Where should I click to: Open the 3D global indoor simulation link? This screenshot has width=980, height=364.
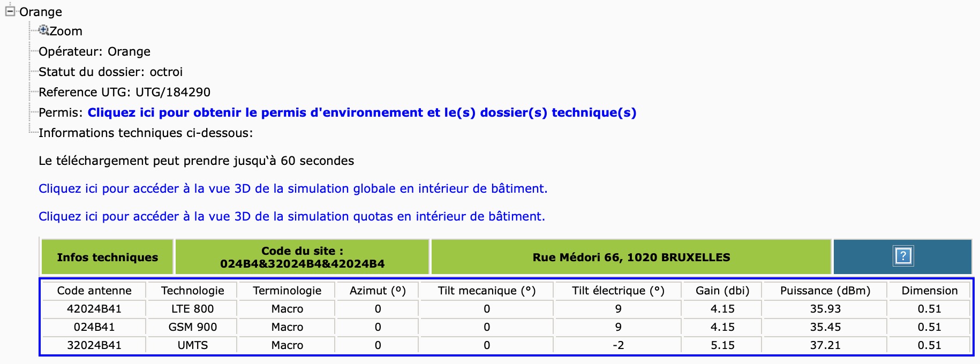coord(293,188)
